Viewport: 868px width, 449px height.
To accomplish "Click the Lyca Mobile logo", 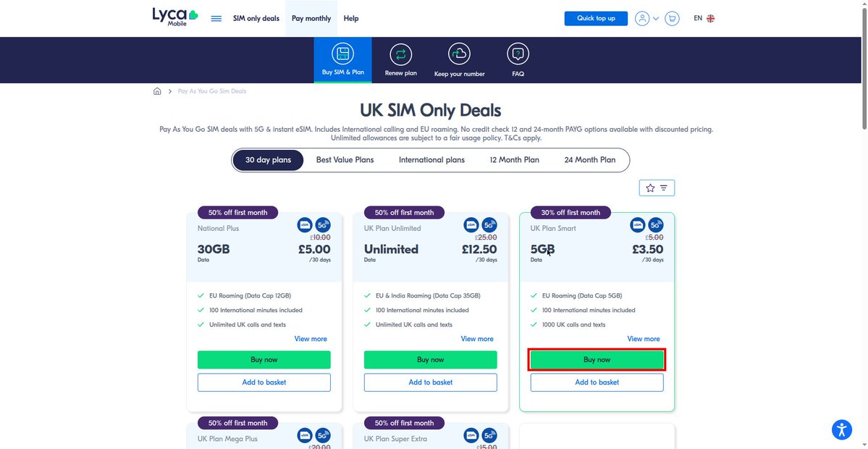I will coord(175,17).
